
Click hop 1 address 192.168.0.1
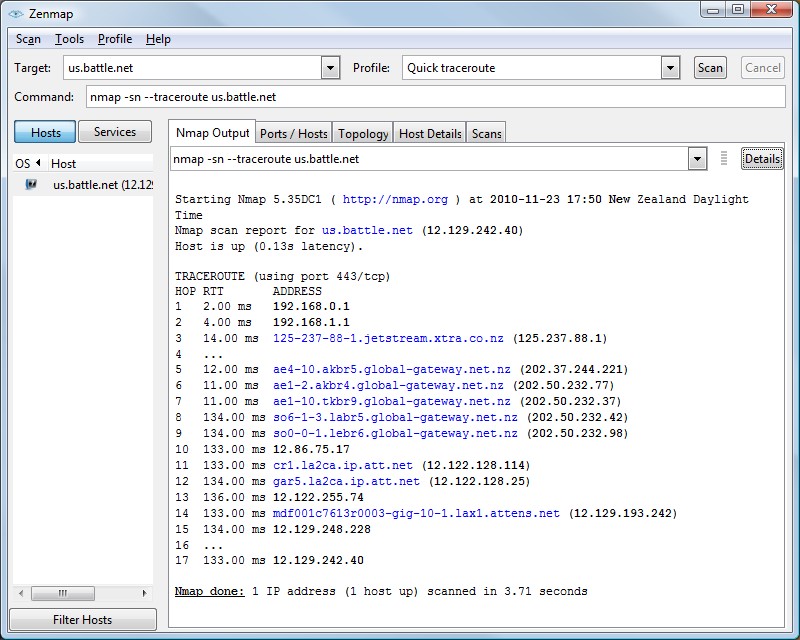point(311,306)
